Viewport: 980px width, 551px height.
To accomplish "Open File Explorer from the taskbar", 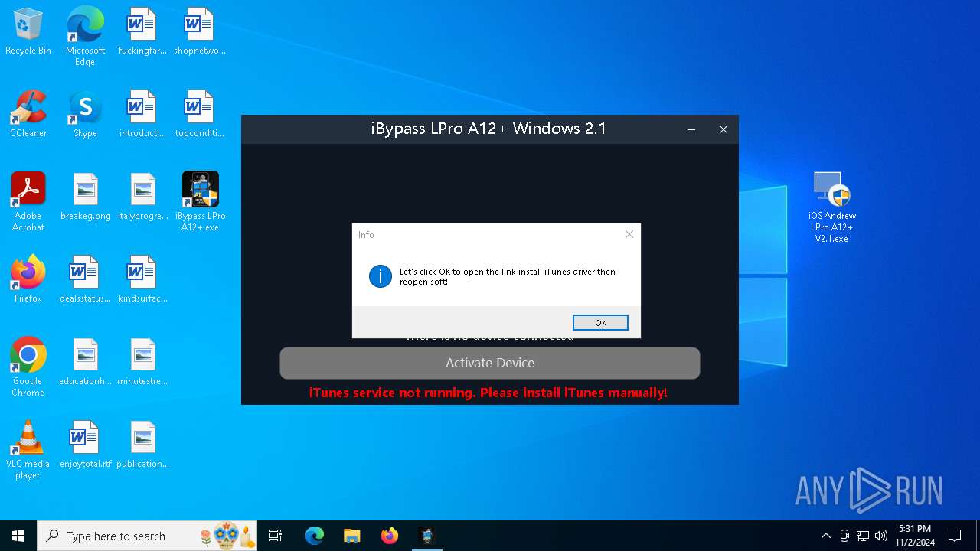I will [x=351, y=536].
